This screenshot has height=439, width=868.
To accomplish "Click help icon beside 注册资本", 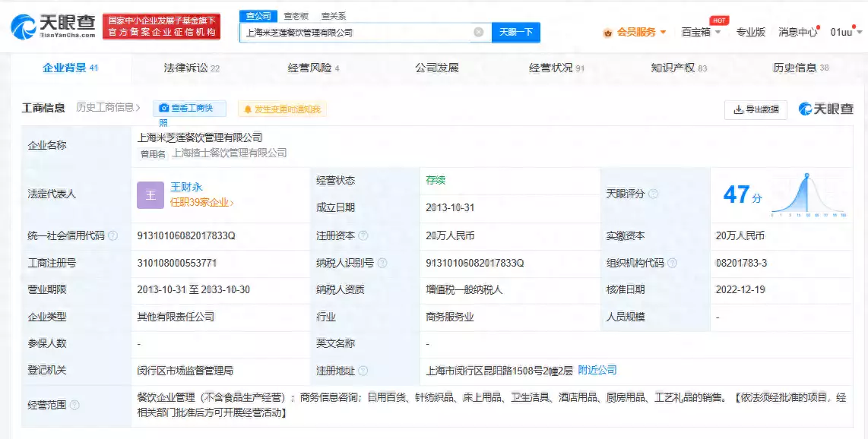I will (363, 236).
